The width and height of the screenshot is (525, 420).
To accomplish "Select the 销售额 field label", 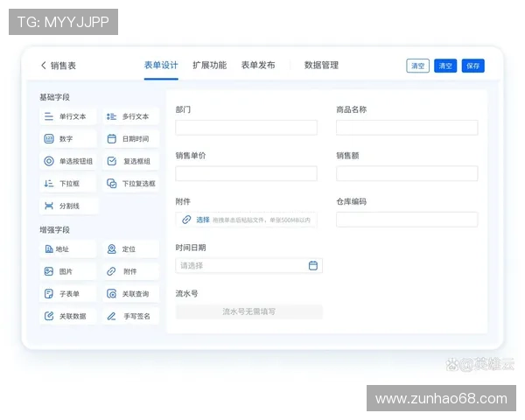I will (x=347, y=156).
